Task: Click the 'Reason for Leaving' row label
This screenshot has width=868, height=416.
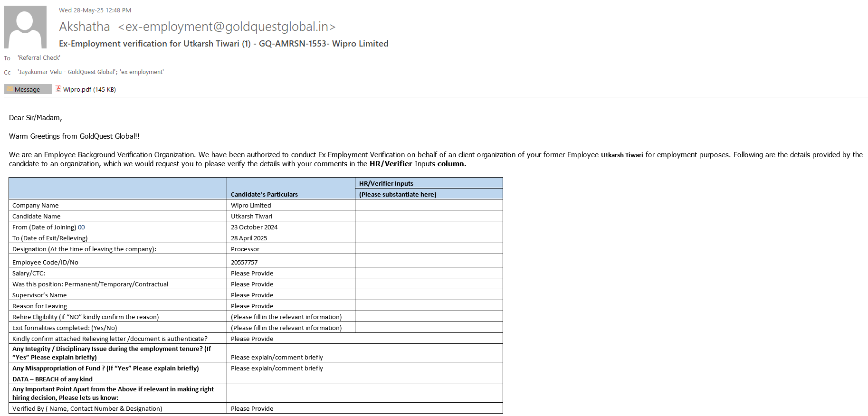Action: 39,306
